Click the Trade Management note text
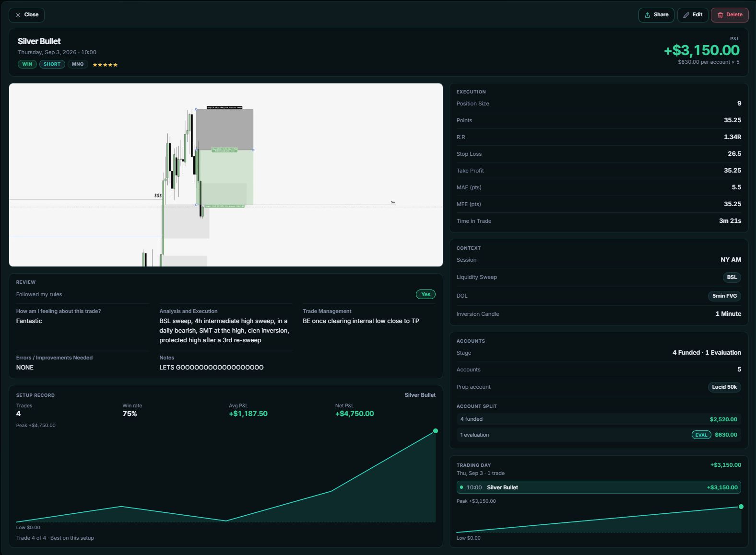The image size is (756, 555). (361, 321)
